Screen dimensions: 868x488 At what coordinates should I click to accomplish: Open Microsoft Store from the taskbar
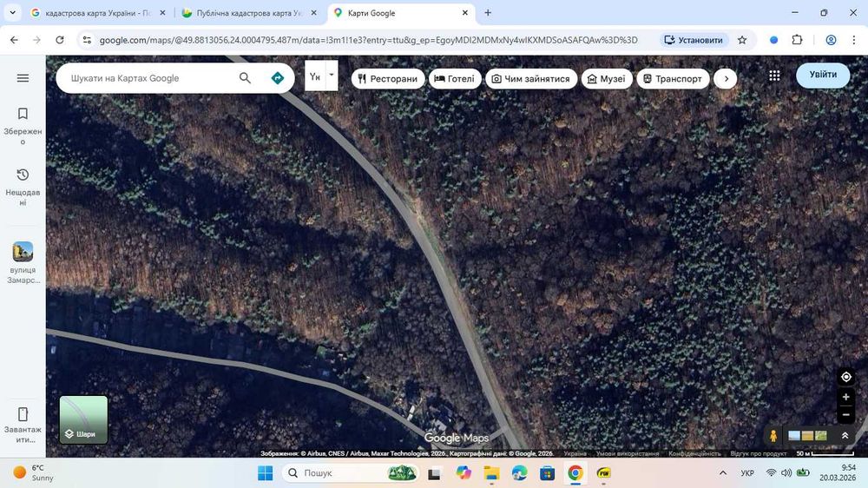[548, 473]
